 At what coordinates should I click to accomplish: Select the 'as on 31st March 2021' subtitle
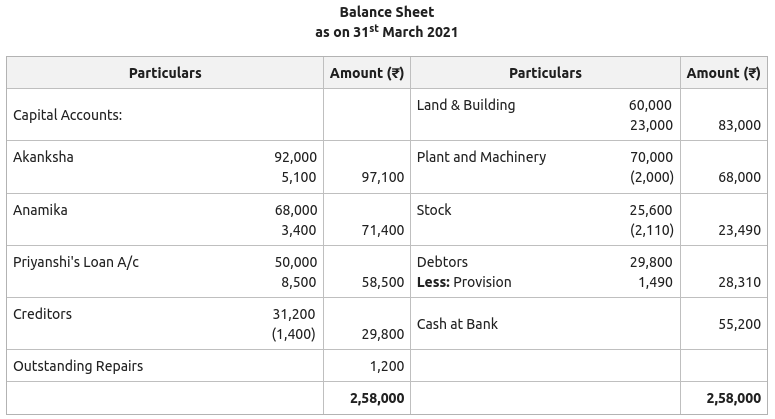click(x=387, y=32)
